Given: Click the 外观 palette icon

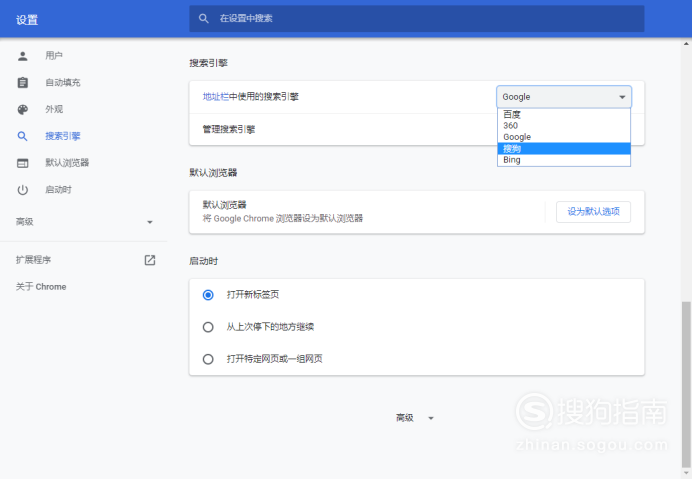Looking at the screenshot, I should point(23,109).
